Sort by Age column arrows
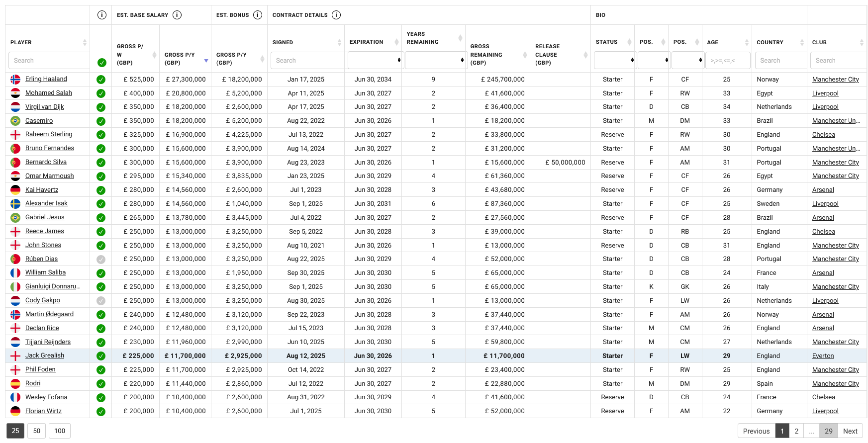868x443 pixels. [747, 42]
